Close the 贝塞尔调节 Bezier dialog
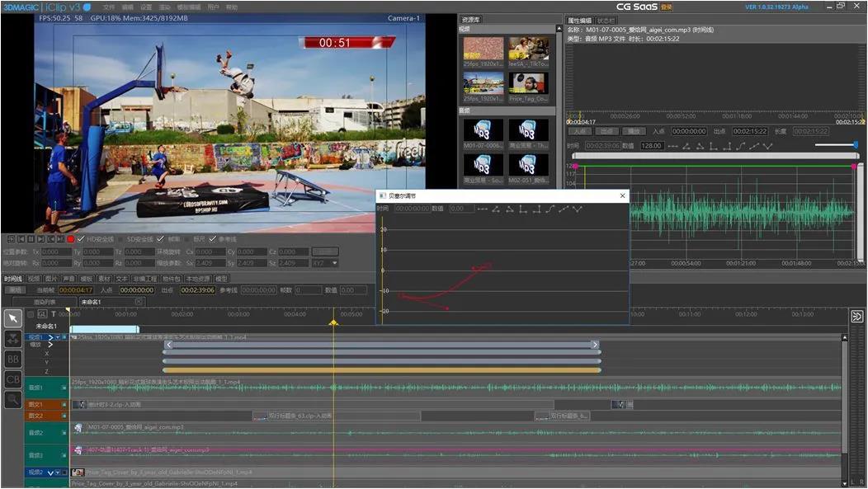868x489 pixels. [622, 195]
